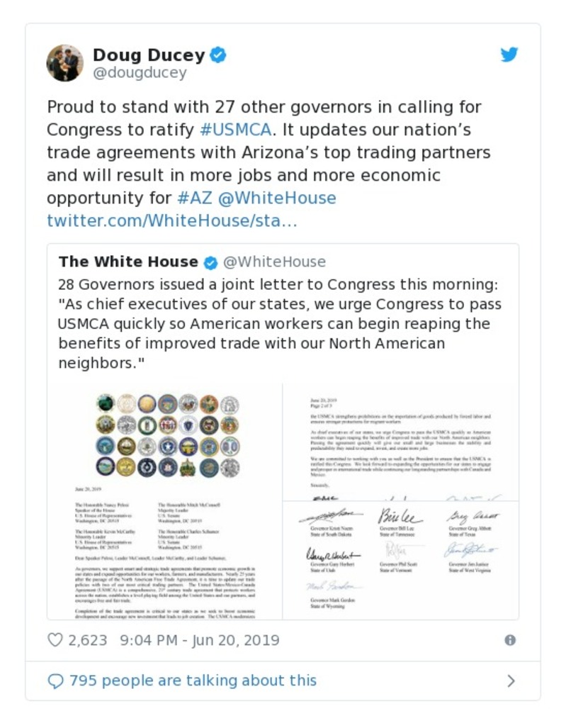Click the @dougducey handle
This screenshot has width=566, height=728.
[x=140, y=73]
